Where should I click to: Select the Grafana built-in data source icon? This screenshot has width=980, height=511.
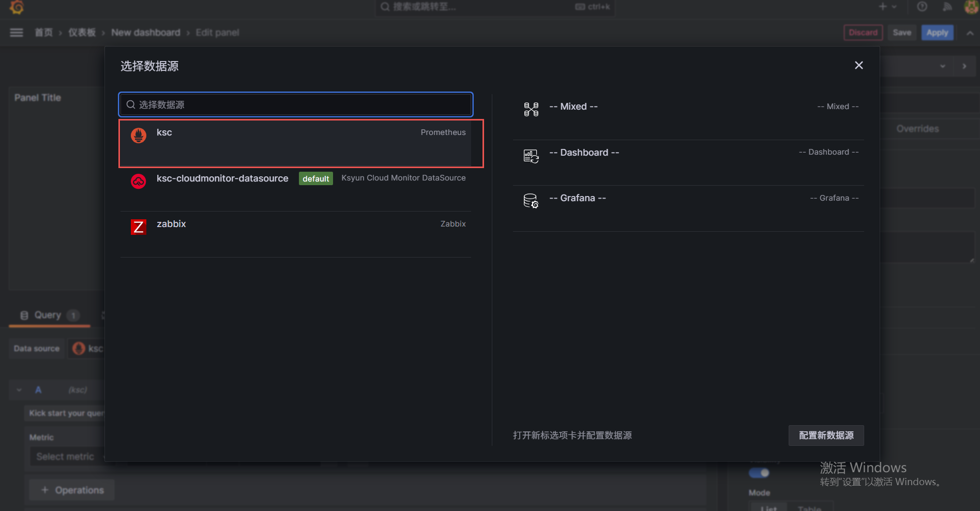[x=531, y=201]
